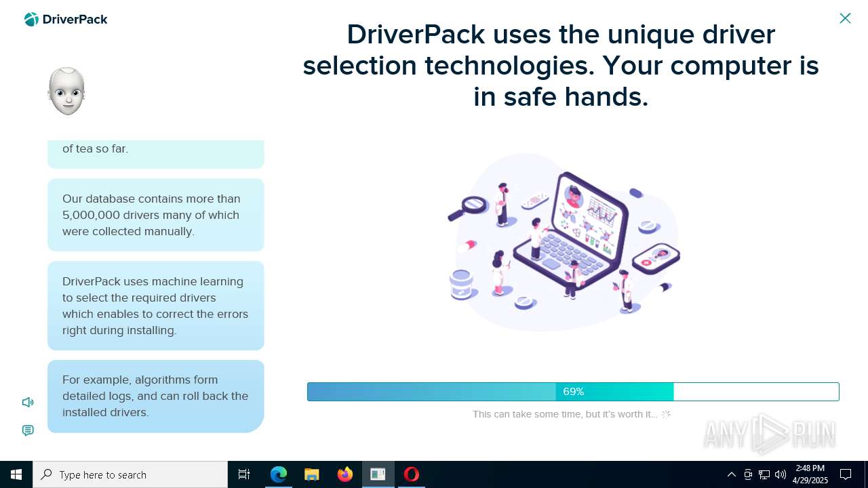This screenshot has height=488, width=868.
Task: Click the headline about safe hands
Action: [561, 66]
